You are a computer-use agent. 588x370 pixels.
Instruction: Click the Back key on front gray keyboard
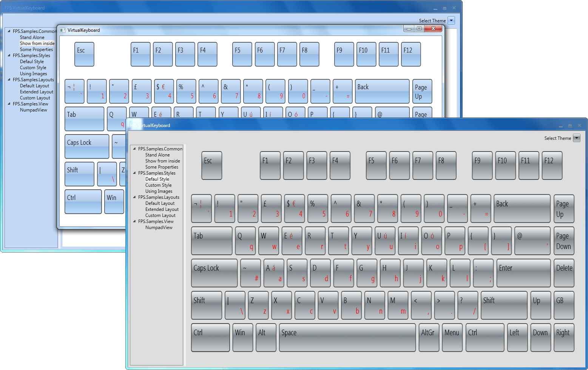tap(522, 209)
